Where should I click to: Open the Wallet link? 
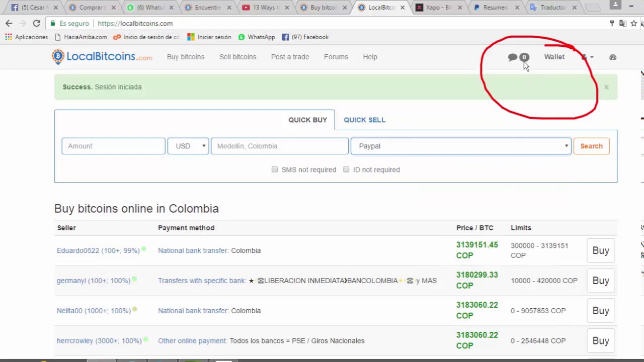point(554,57)
